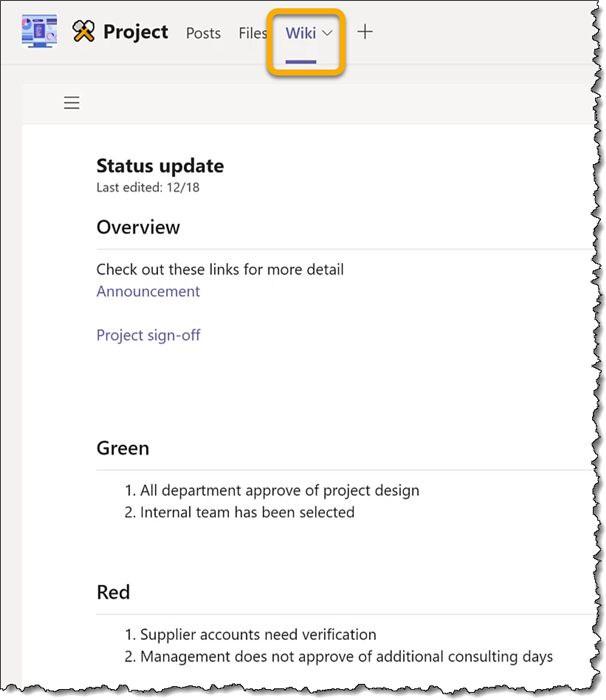
Task: Switch to the Posts tab
Action: 203,33
